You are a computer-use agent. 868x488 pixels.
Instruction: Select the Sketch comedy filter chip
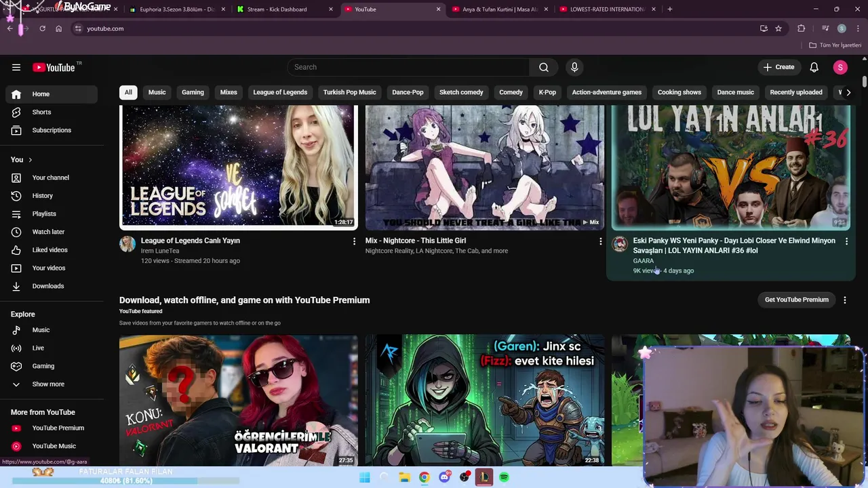(x=461, y=92)
